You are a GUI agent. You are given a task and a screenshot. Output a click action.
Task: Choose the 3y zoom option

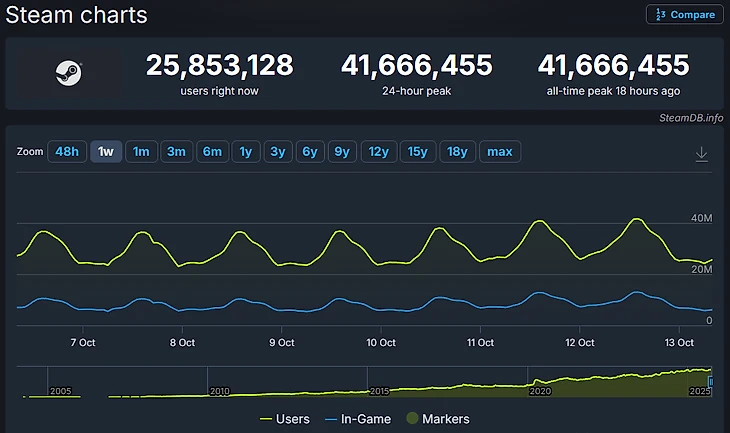pos(278,152)
